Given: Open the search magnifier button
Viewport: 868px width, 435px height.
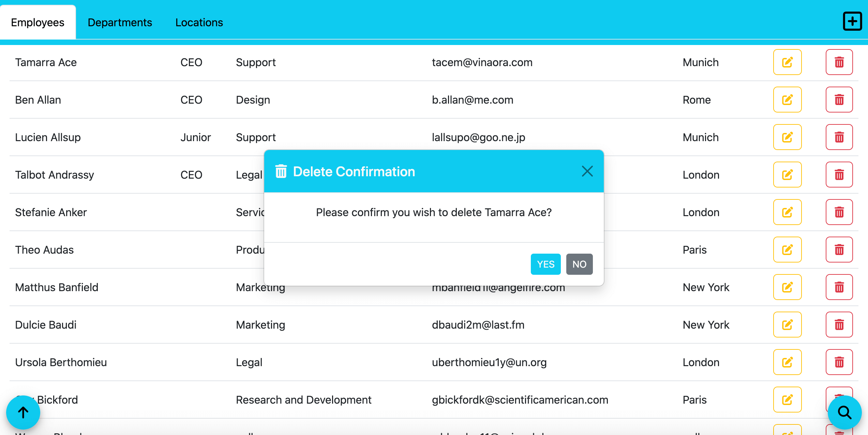Looking at the screenshot, I should (x=844, y=412).
